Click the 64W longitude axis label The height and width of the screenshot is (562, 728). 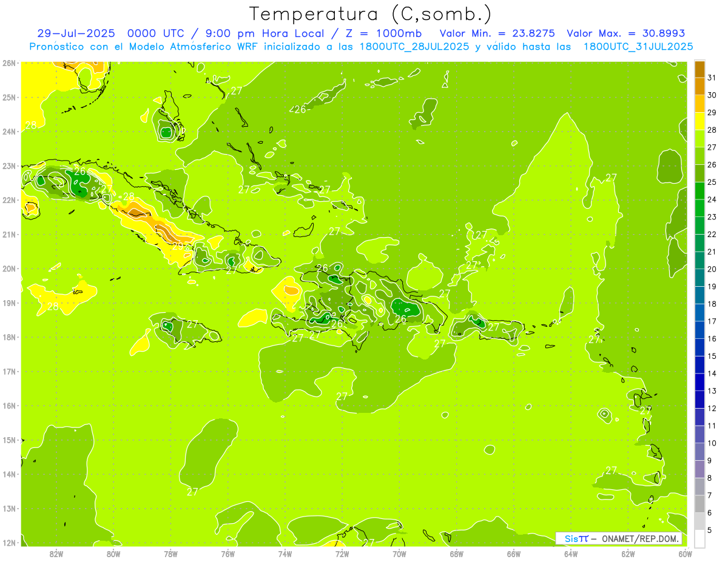571,554
